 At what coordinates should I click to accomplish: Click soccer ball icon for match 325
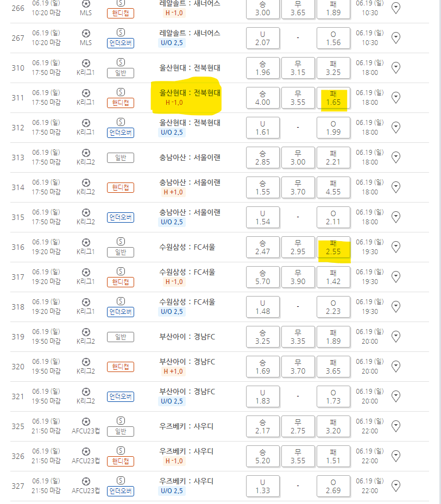tap(86, 421)
